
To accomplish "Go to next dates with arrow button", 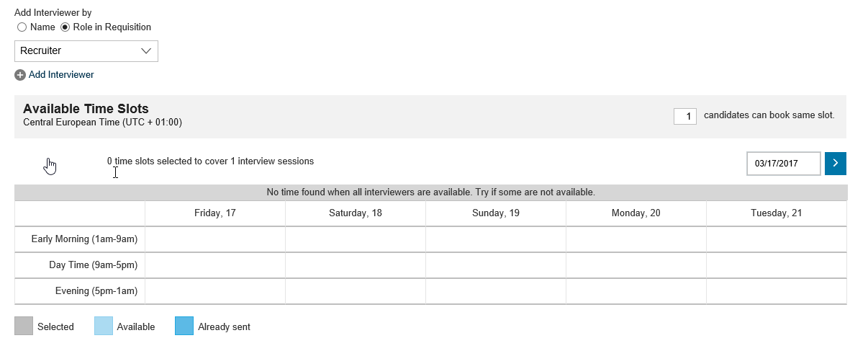I will [x=836, y=164].
